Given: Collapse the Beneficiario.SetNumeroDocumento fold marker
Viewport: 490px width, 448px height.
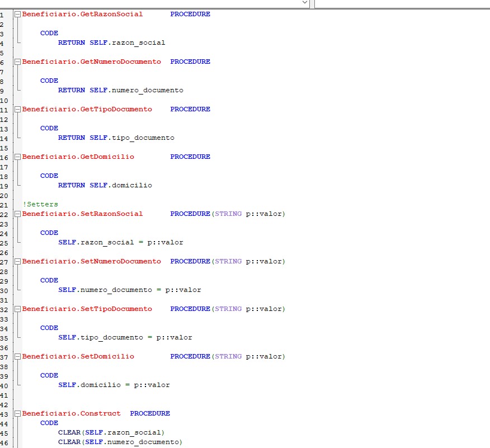Looking at the screenshot, I should coord(17,261).
